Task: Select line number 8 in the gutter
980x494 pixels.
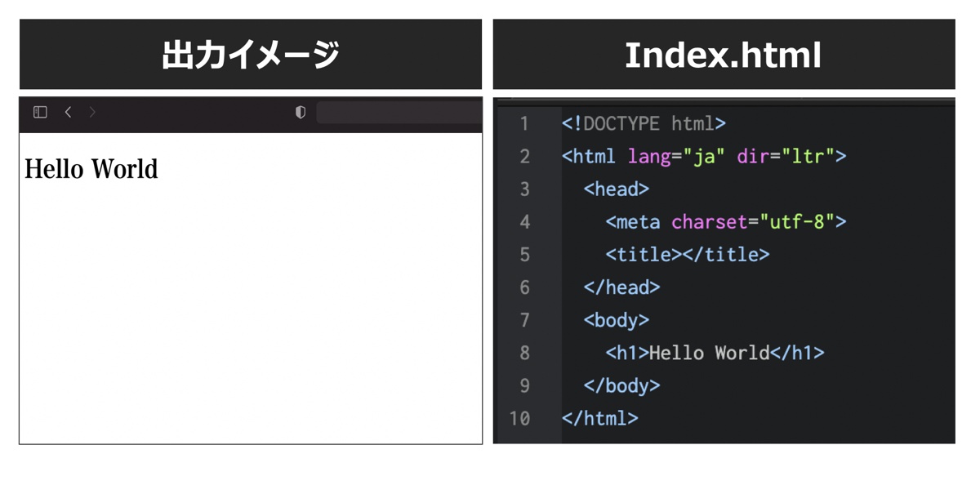Action: coord(525,353)
